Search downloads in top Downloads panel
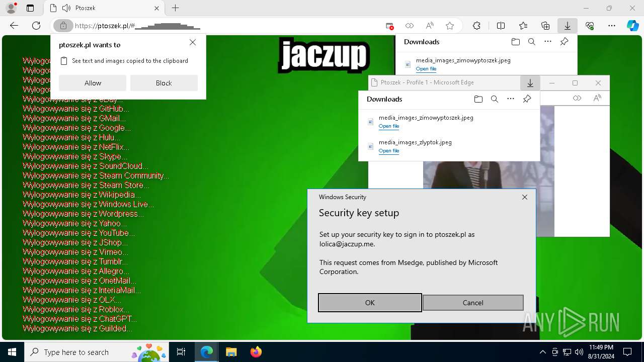This screenshot has width=644, height=362. [x=531, y=42]
